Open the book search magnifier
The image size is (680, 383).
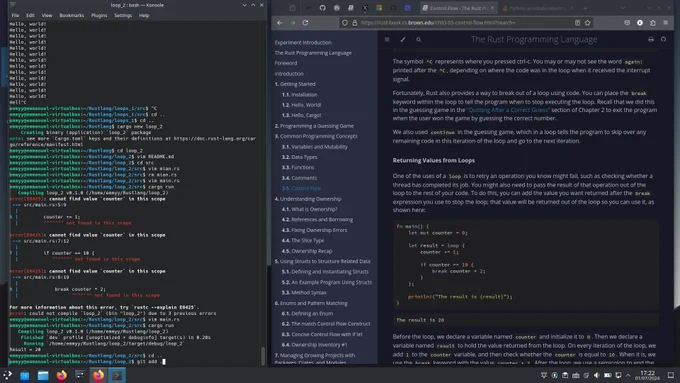[x=418, y=39]
